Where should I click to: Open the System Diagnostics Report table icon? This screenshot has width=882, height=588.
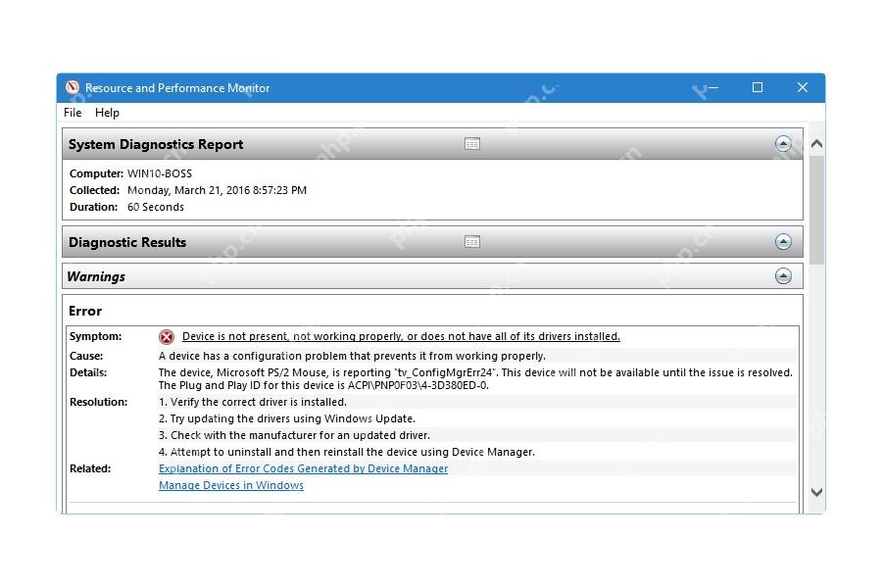472,144
